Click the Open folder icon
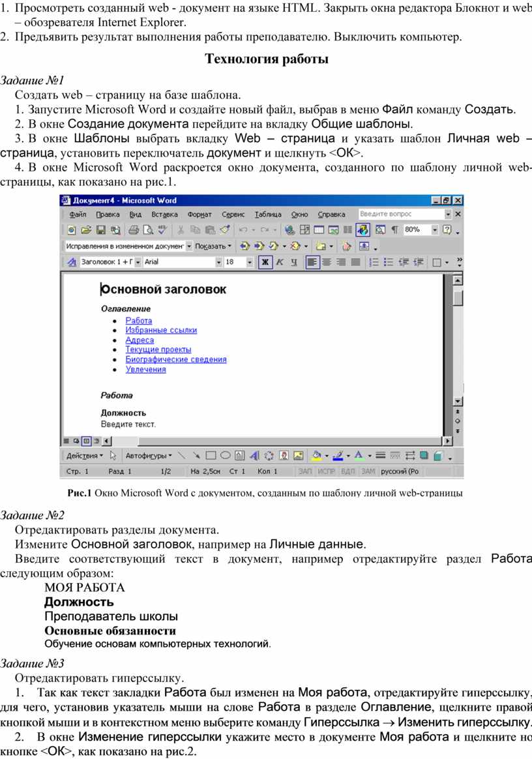Viewport: 532px width, 759px height. pyautogui.click(x=86, y=230)
